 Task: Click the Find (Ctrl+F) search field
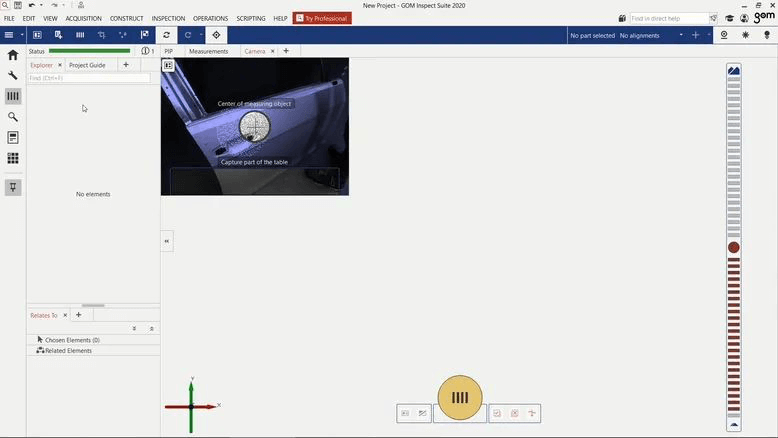[x=89, y=78]
